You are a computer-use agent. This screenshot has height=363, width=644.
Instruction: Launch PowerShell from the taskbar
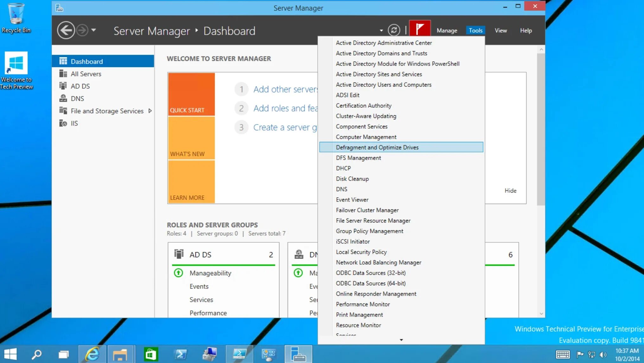tap(181, 354)
